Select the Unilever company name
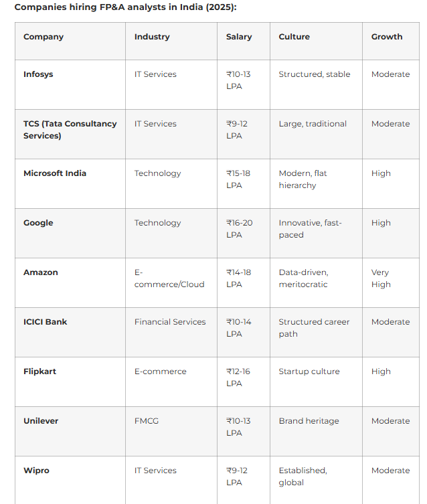This screenshot has width=427, height=504. pyautogui.click(x=41, y=421)
